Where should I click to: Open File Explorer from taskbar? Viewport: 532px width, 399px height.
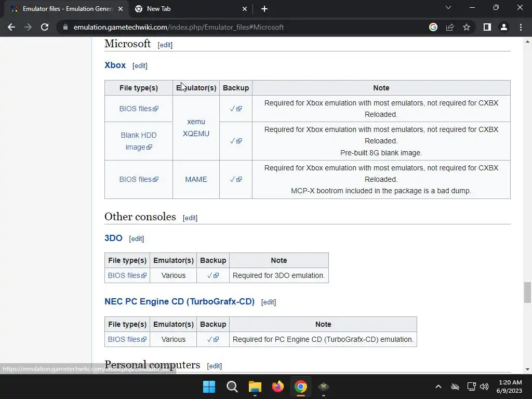click(x=255, y=387)
